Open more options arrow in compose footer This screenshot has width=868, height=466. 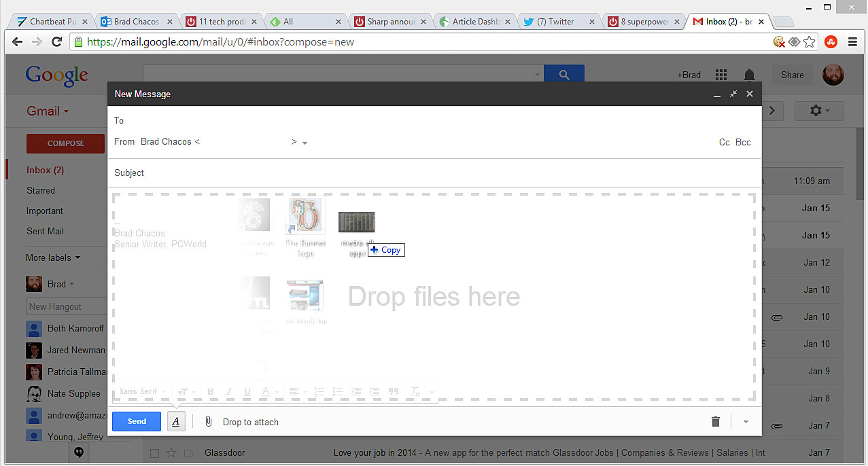[x=746, y=422]
